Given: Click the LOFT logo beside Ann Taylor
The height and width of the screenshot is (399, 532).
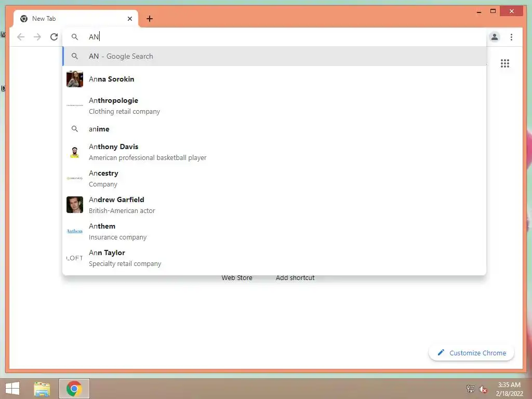Looking at the screenshot, I should pyautogui.click(x=75, y=258).
